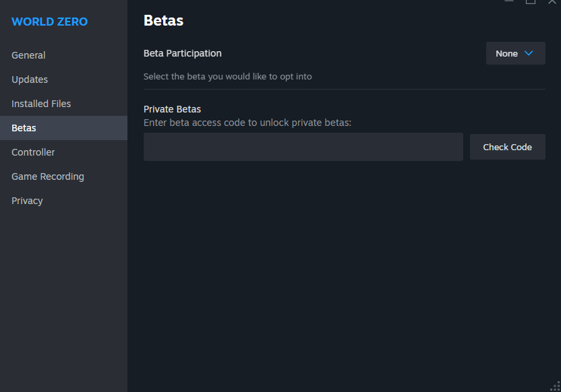The width and height of the screenshot is (561, 392).
Task: Focus the beta access code input field
Action: [x=303, y=147]
